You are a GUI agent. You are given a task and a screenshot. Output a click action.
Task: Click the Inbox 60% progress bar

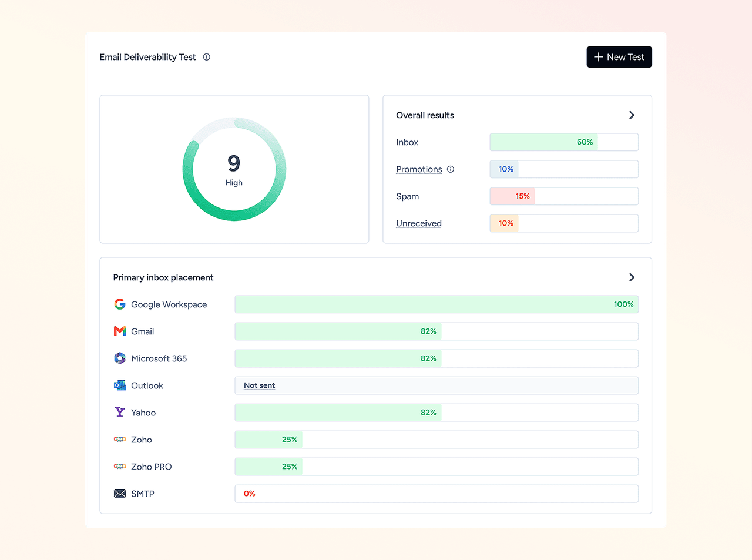click(564, 142)
